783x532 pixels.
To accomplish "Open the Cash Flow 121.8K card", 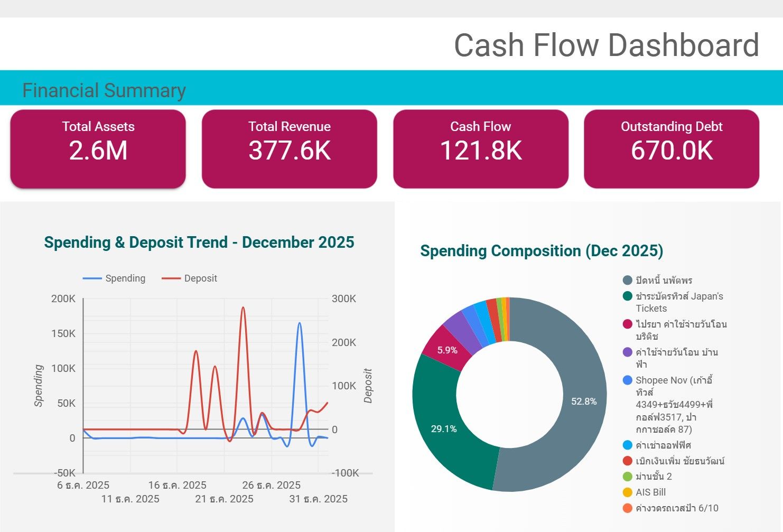I will (x=480, y=148).
